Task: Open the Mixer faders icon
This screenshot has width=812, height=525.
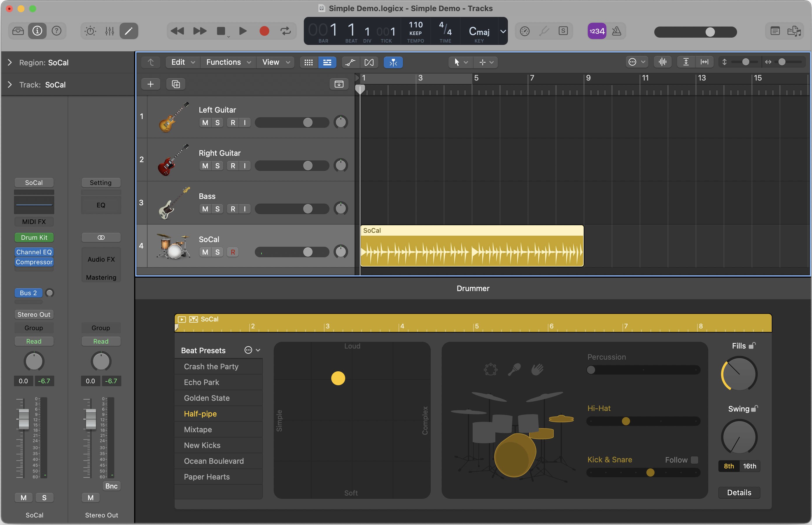Action: [109, 31]
